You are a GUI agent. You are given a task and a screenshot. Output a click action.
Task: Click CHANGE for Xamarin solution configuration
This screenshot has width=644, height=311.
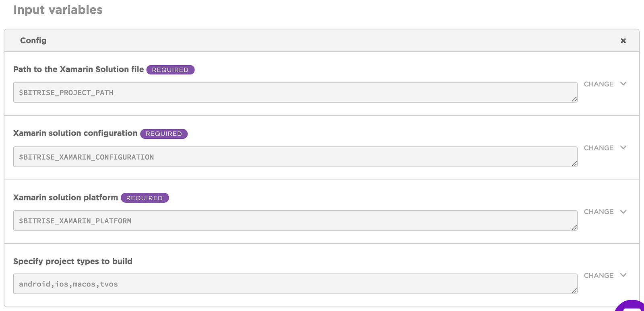coord(599,148)
